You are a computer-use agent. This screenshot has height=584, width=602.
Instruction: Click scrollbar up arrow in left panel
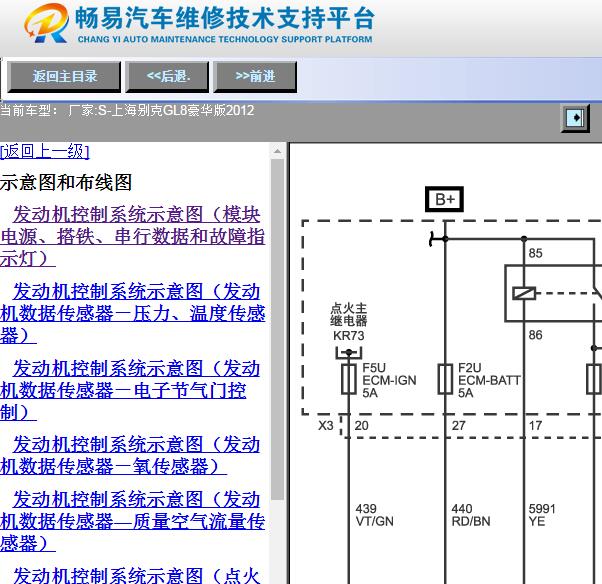point(277,152)
